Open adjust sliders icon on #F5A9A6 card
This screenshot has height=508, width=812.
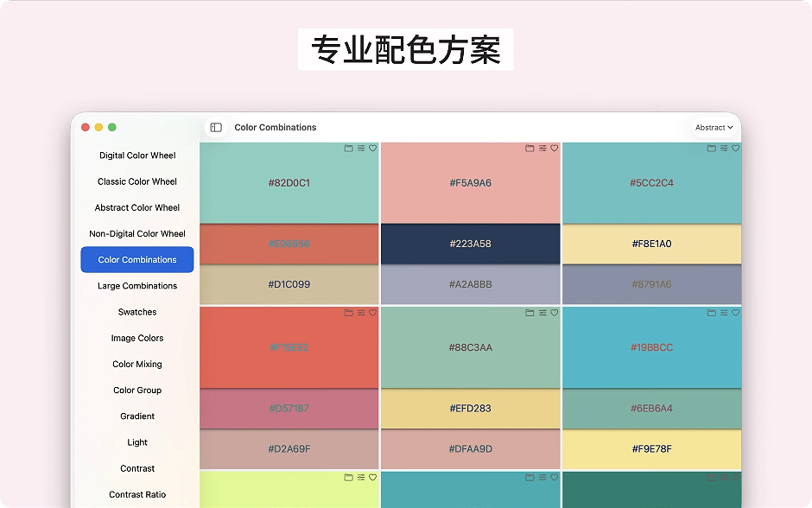tap(542, 149)
